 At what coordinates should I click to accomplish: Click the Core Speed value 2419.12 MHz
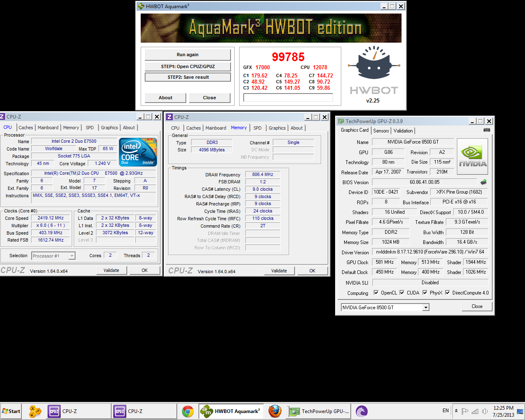[50, 218]
